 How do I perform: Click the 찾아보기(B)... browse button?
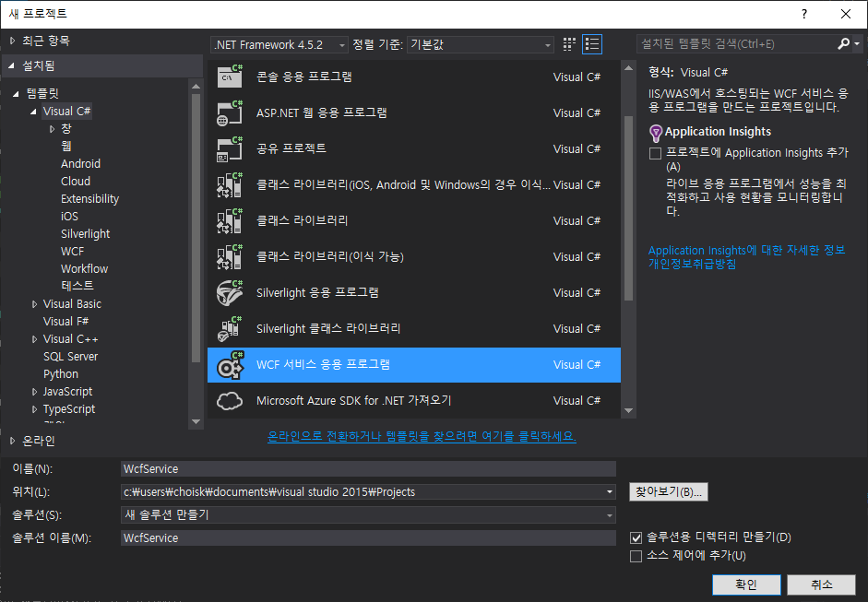click(668, 492)
